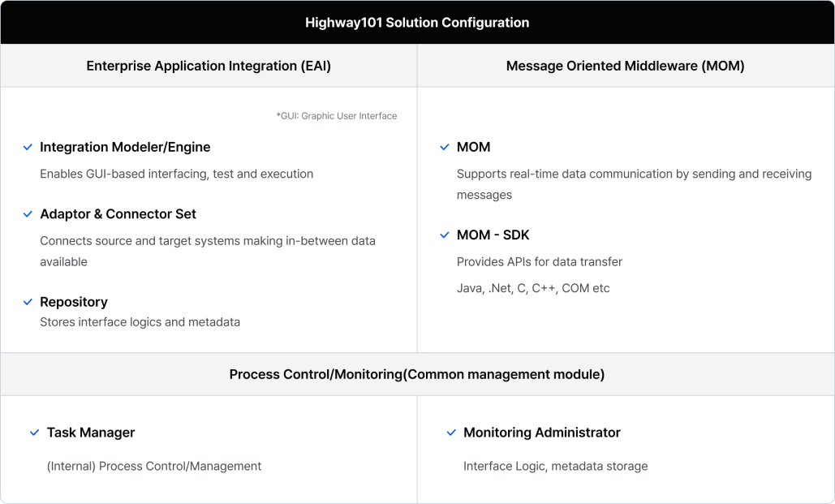Click Stores interface logics and metadata text
This screenshot has height=504, width=835.
click(x=140, y=322)
